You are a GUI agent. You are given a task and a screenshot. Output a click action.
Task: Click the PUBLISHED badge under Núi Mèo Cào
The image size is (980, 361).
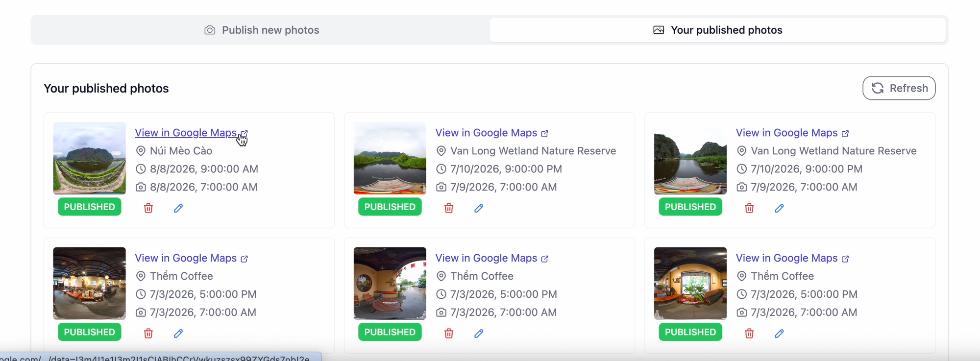click(x=90, y=207)
